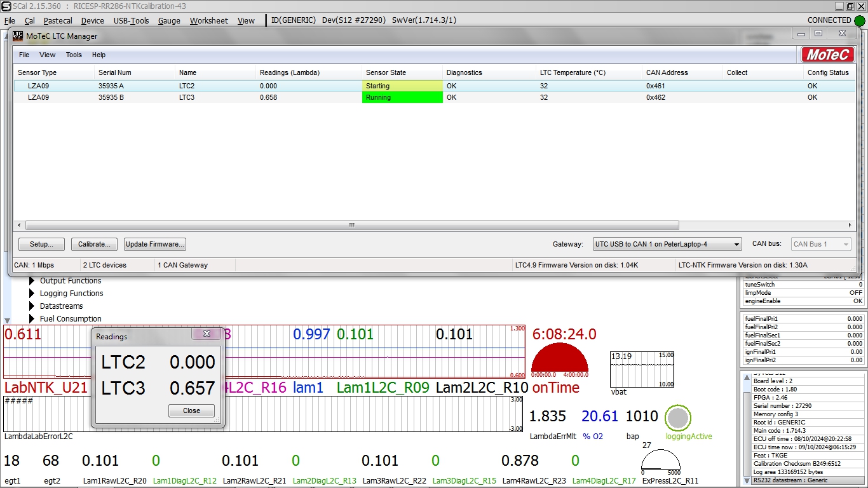
Task: Sort by Sensor Type column header
Action: (54, 72)
